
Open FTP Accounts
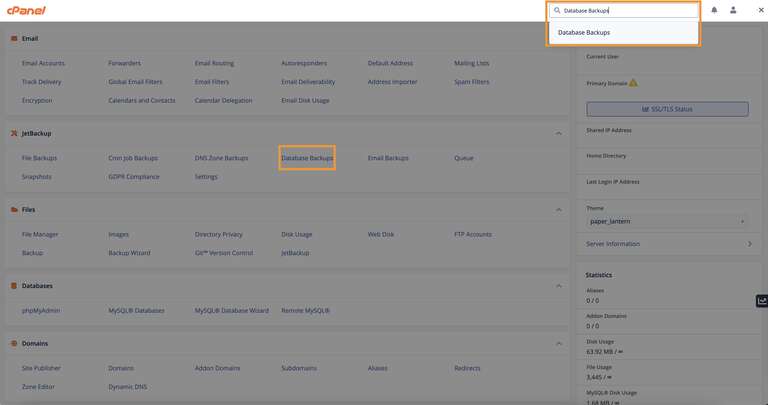pos(473,235)
